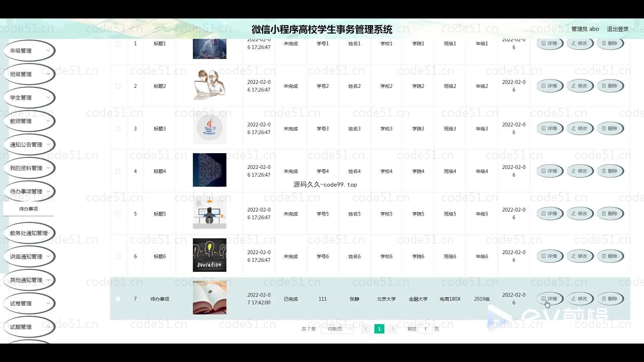Go to previous page arrow

366,329
